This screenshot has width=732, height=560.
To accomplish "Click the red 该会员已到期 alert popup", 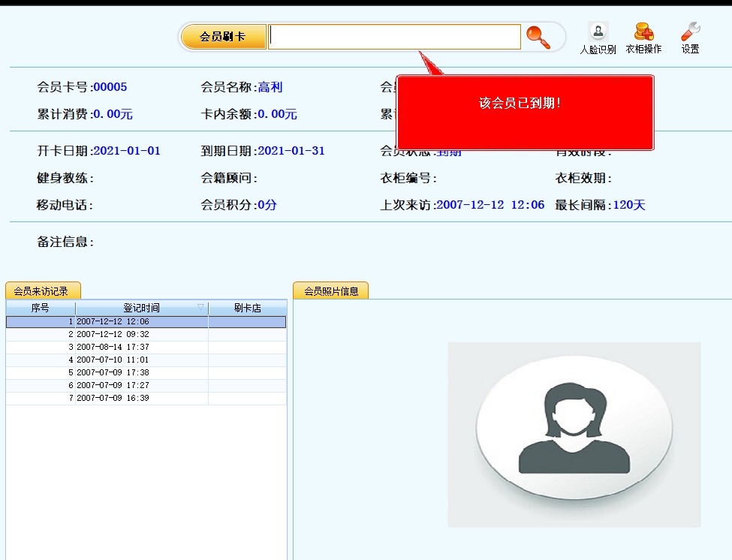I will (x=525, y=113).
